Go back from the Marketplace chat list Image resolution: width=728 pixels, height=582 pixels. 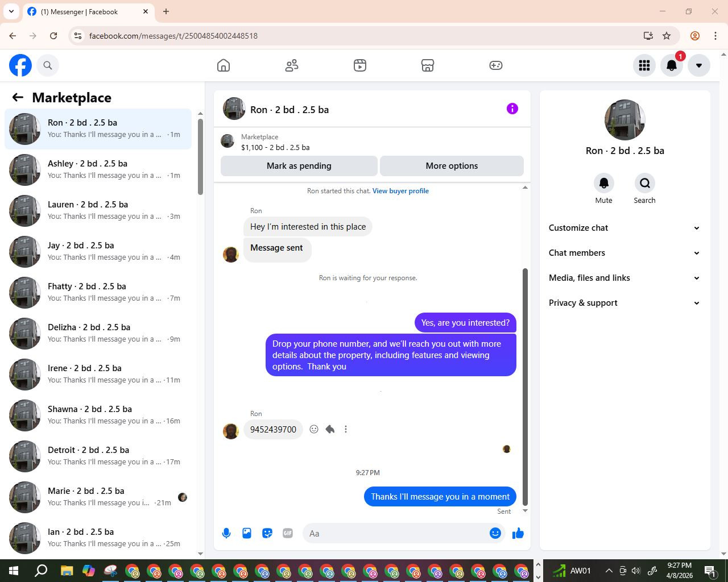click(x=18, y=98)
